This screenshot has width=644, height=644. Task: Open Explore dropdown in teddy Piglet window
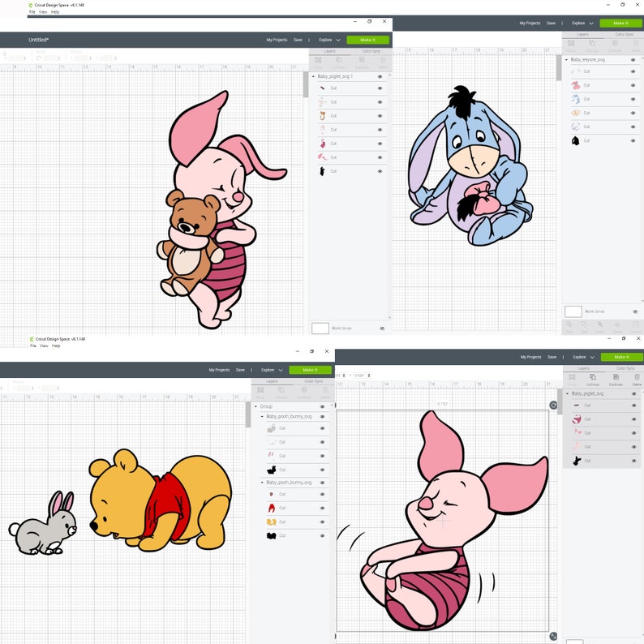tap(329, 40)
